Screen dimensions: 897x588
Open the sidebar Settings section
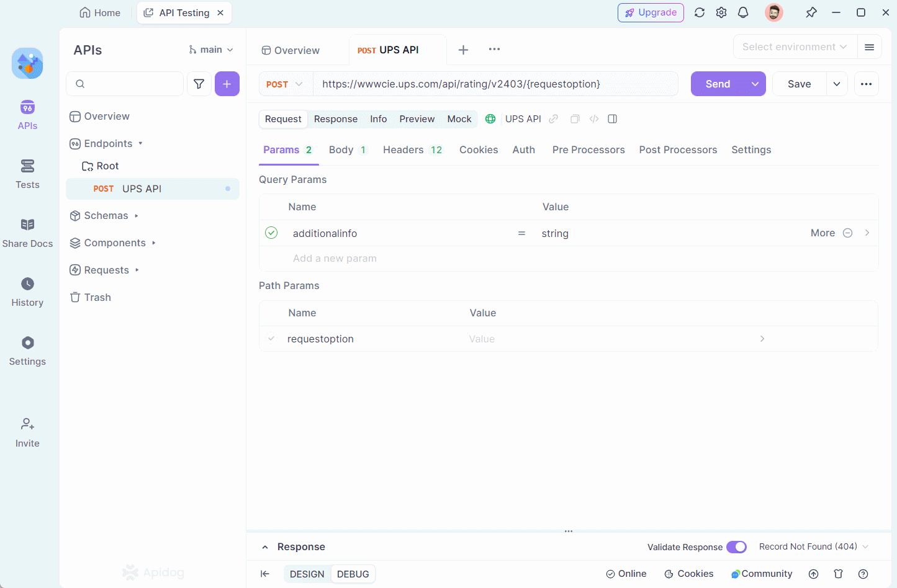(27, 351)
